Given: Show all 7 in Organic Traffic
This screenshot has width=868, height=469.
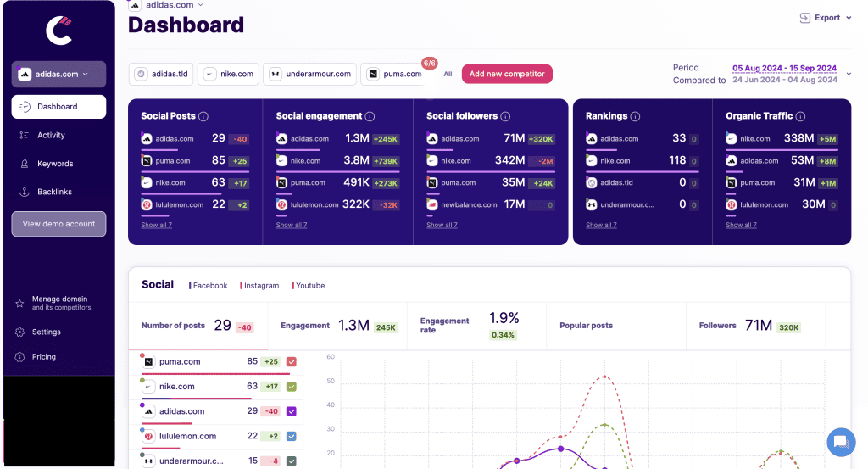Looking at the screenshot, I should pyautogui.click(x=741, y=225).
